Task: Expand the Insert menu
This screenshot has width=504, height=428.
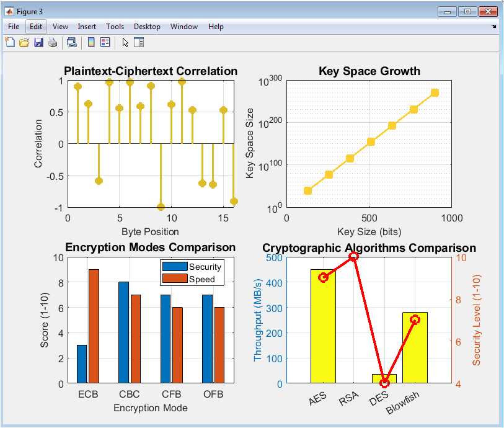Action: [87, 27]
